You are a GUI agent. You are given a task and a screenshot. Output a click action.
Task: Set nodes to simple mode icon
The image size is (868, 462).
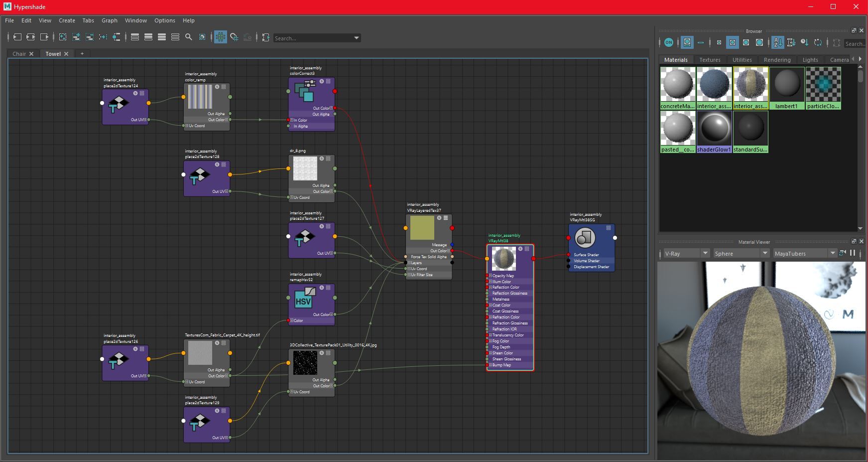(x=135, y=37)
